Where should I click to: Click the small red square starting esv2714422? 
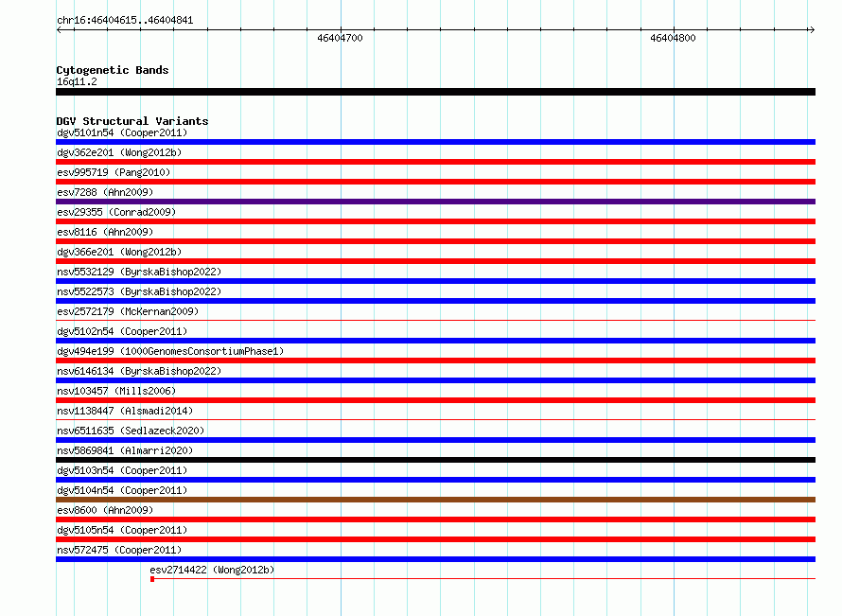152,579
